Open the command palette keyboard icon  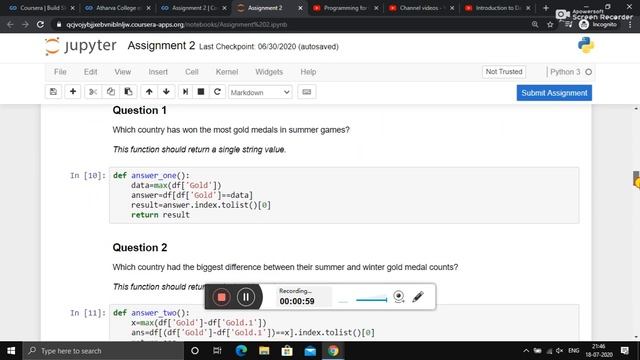click(x=307, y=92)
